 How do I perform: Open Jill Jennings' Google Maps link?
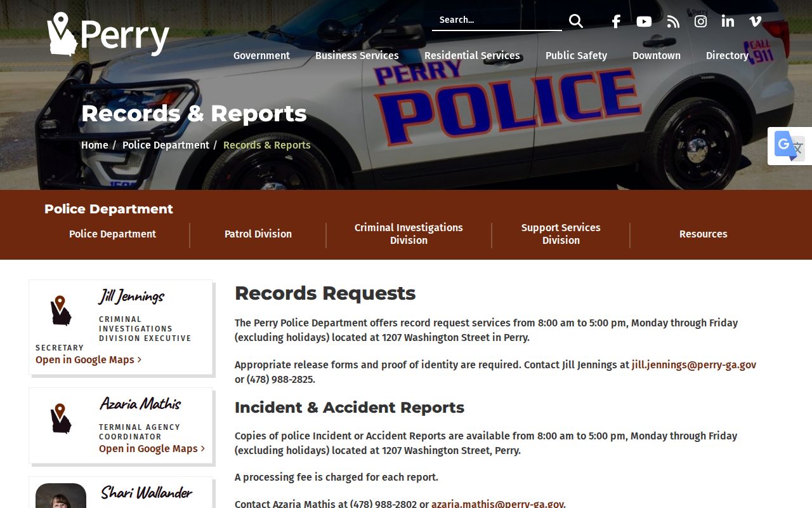coord(88,359)
